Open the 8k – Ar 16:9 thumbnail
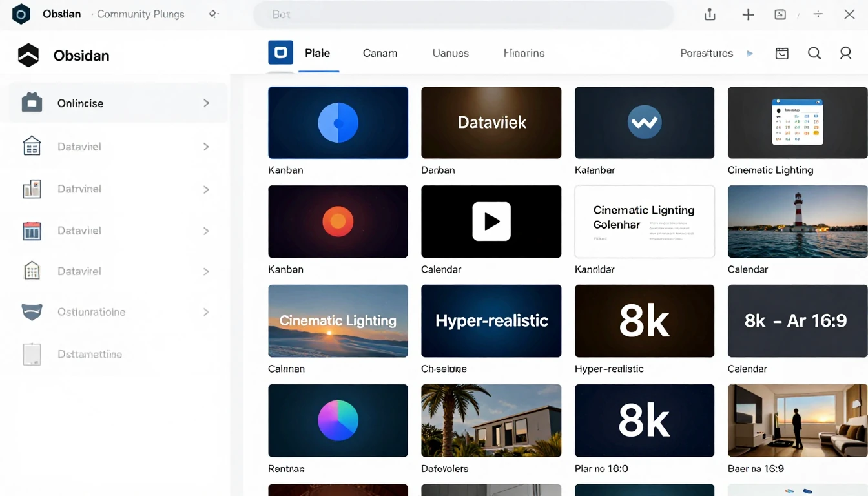 tap(798, 321)
